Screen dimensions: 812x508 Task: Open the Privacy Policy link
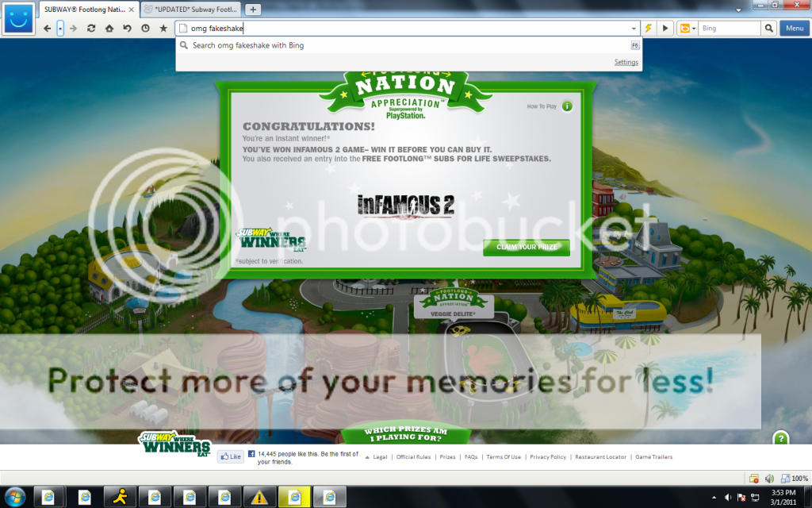548,457
